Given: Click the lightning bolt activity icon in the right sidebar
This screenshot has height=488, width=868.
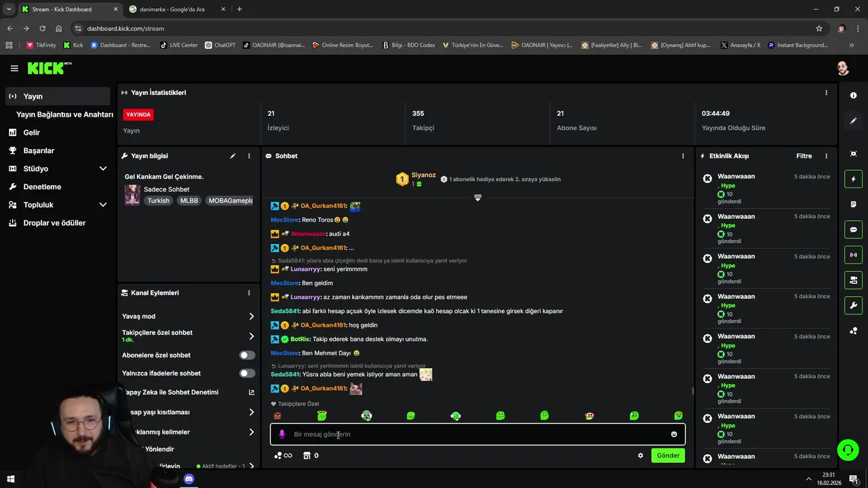Looking at the screenshot, I should (x=853, y=179).
